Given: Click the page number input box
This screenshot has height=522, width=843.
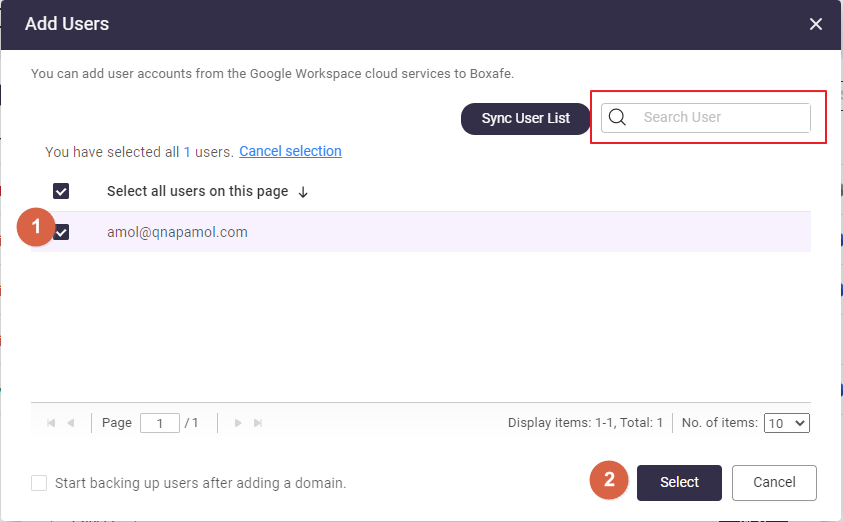Looking at the screenshot, I should [x=159, y=423].
